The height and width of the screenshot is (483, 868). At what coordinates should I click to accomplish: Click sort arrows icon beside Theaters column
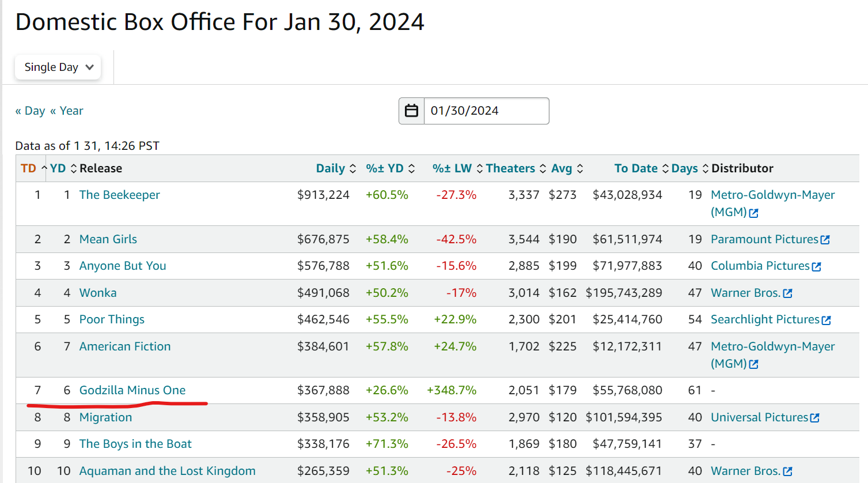pyautogui.click(x=543, y=169)
